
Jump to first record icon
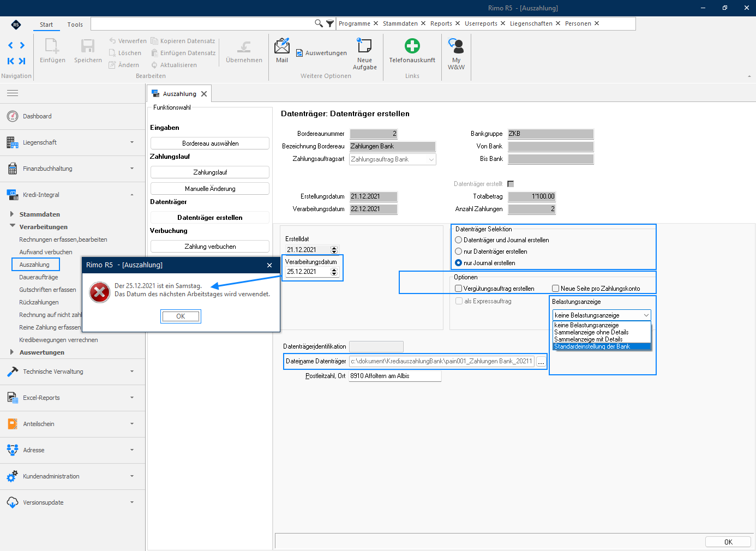(x=10, y=61)
